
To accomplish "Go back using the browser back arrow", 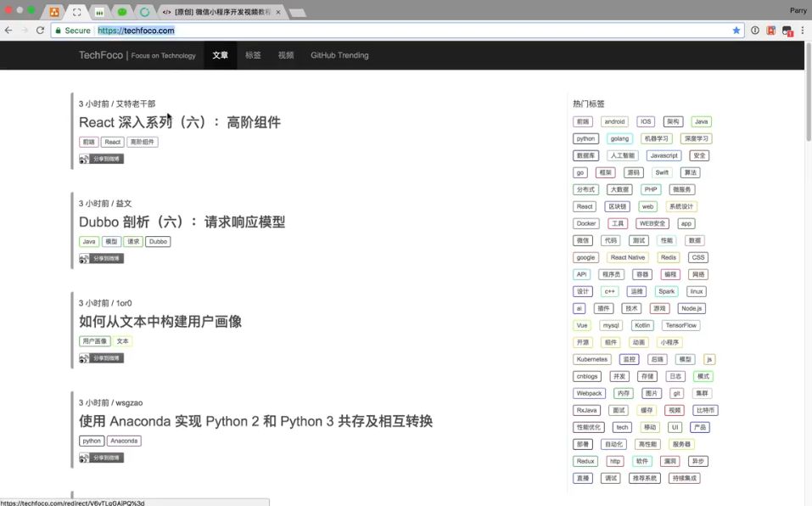I will [8, 31].
